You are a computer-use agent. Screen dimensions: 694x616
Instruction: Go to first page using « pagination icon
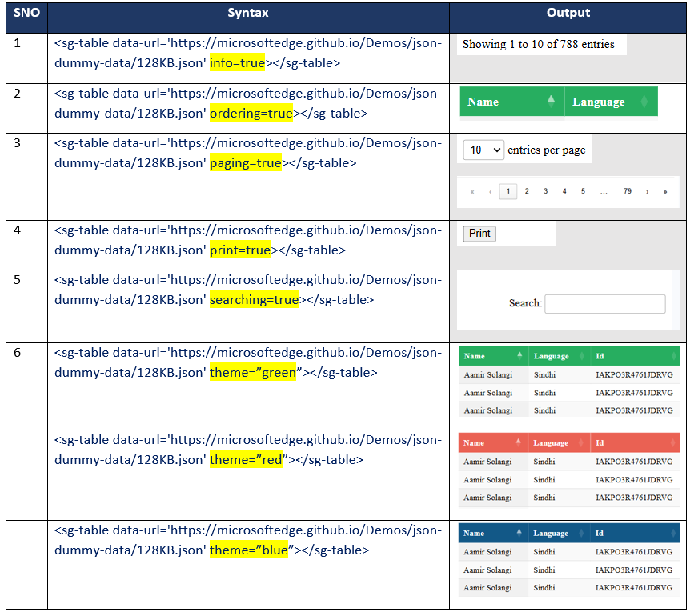pos(472,191)
